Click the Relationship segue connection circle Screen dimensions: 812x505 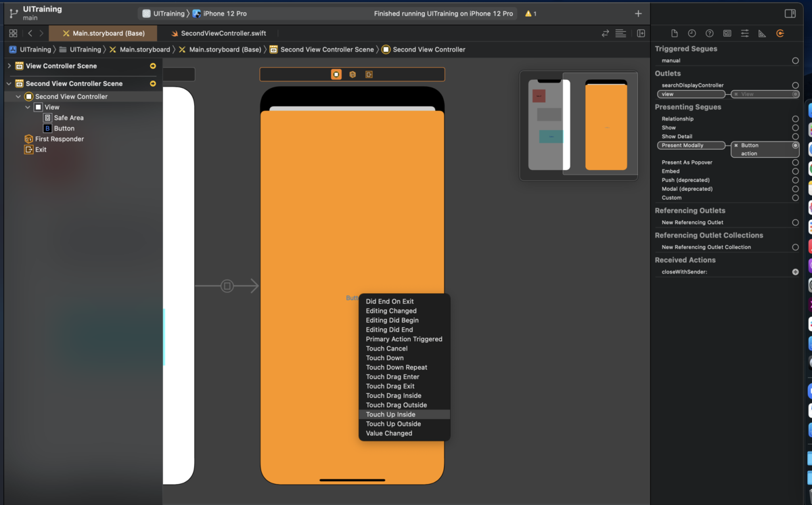click(795, 119)
